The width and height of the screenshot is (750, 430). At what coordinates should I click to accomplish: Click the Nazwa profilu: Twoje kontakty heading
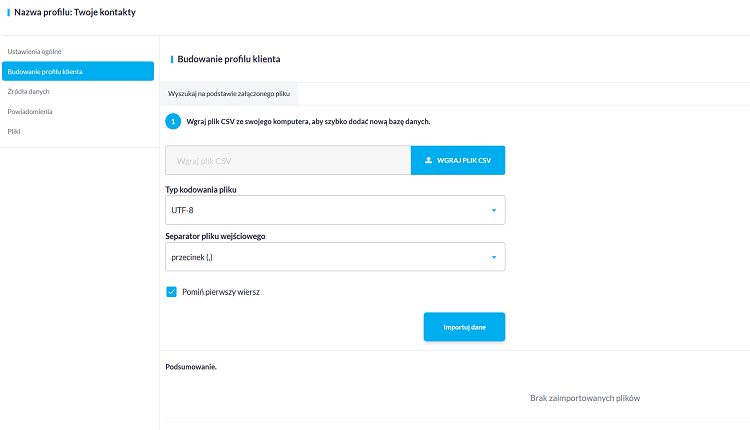[75, 12]
